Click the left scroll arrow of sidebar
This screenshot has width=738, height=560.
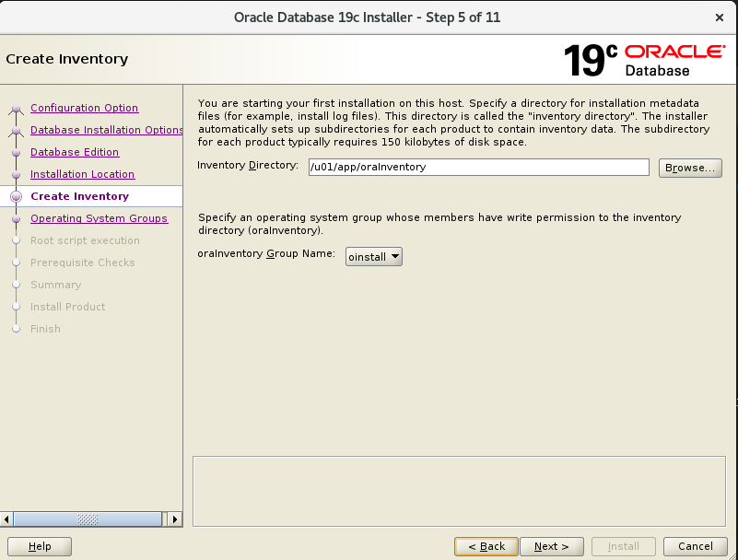coord(6,519)
